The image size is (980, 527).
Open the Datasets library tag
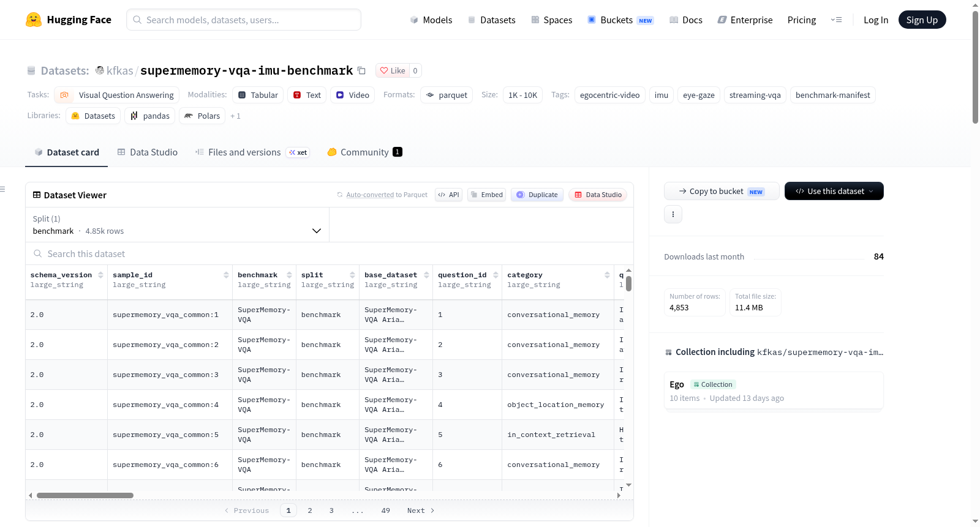click(93, 116)
